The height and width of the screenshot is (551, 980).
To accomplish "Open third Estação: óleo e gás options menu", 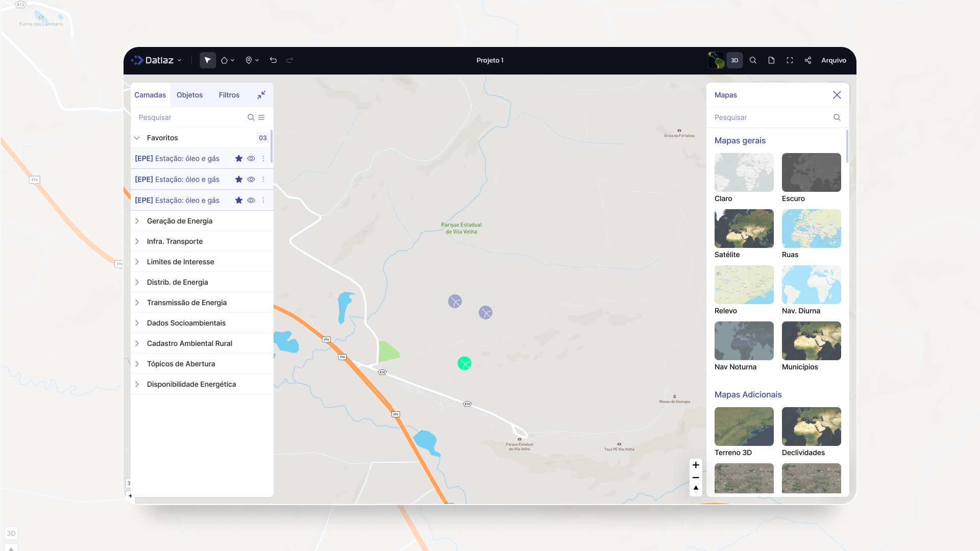I will point(263,201).
